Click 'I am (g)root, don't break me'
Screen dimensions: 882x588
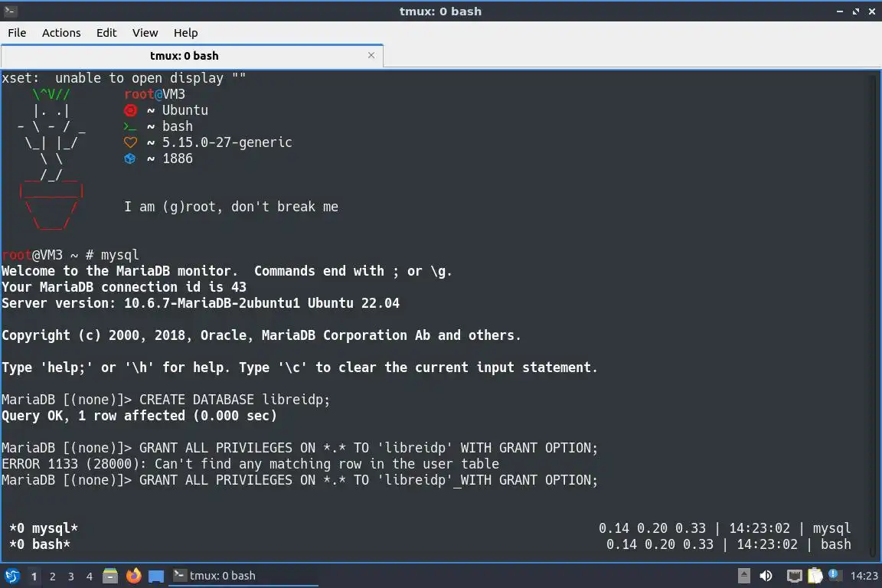231,207
